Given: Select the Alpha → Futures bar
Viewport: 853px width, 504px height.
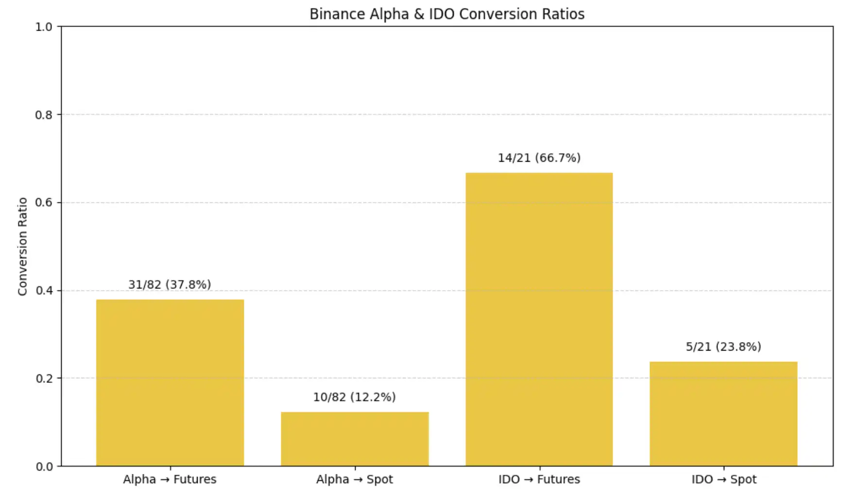Looking at the screenshot, I should coord(170,383).
